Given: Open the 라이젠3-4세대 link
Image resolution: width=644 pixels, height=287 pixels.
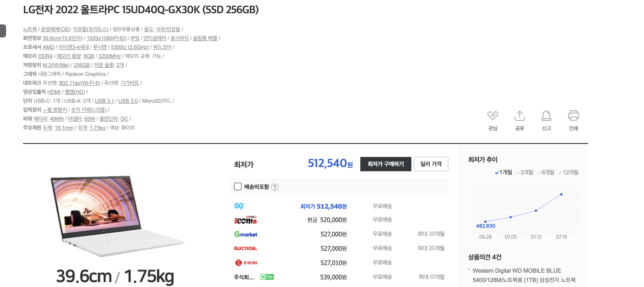Looking at the screenshot, I should click(74, 47).
